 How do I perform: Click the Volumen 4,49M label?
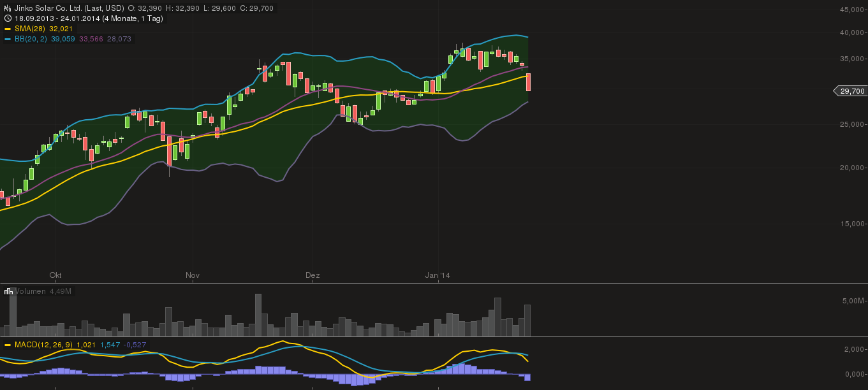pos(43,291)
